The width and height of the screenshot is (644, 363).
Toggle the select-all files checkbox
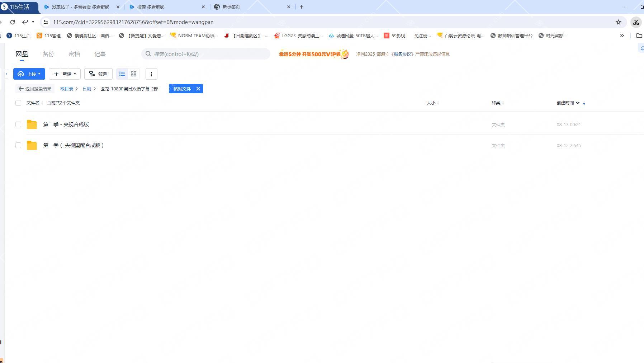click(x=18, y=103)
